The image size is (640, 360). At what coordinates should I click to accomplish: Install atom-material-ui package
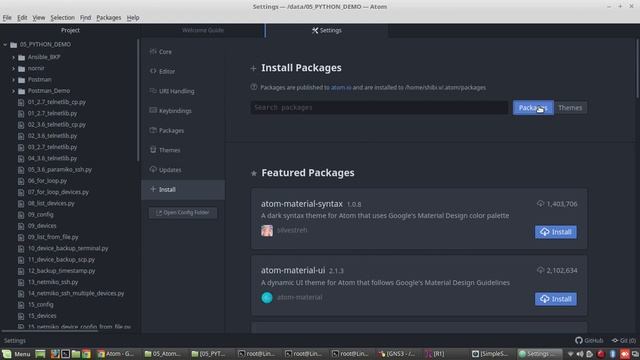556,299
